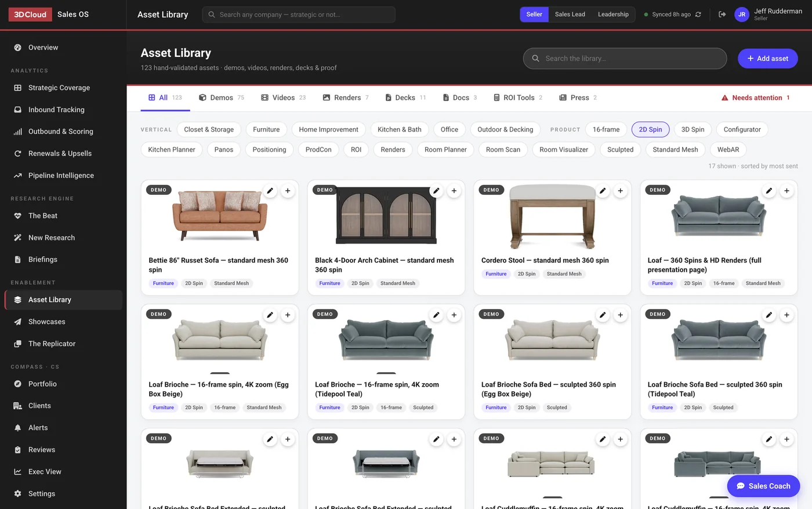This screenshot has height=509, width=812.
Task: Open Pipeline Intelligence
Action: (63, 176)
